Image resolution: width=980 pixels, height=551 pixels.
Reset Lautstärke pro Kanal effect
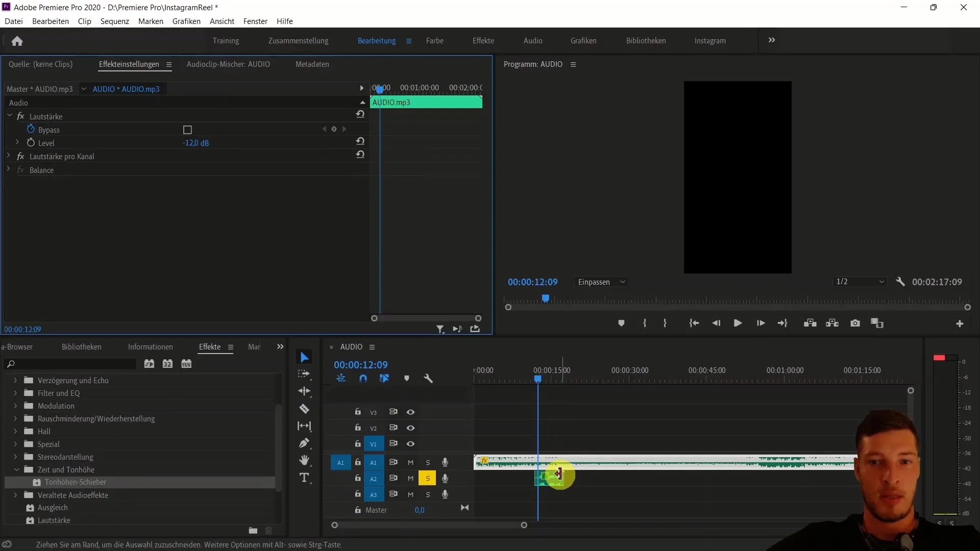click(x=360, y=155)
